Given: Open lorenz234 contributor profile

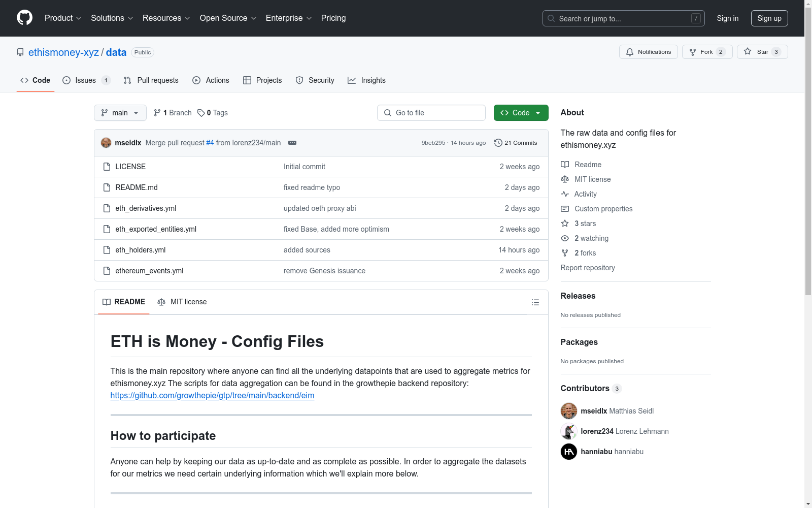Looking at the screenshot, I should (x=596, y=431).
